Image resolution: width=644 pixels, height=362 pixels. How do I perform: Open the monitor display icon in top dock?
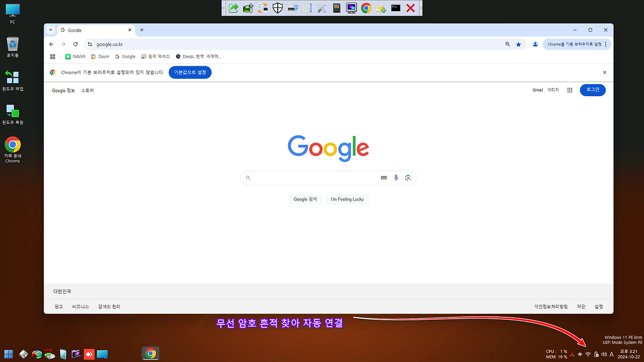pos(351,8)
